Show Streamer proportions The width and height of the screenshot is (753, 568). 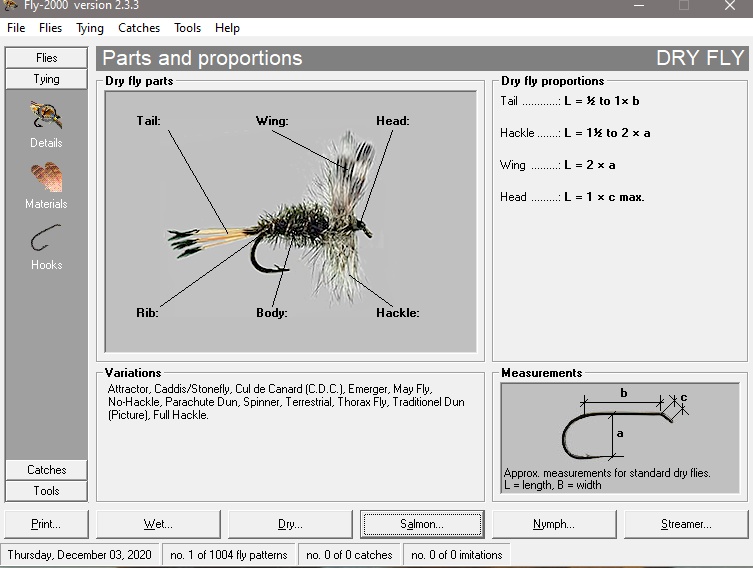(686, 524)
